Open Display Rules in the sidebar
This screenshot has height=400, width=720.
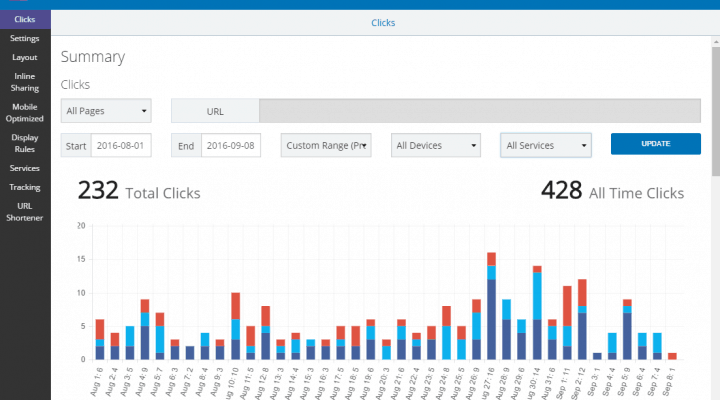point(25,143)
